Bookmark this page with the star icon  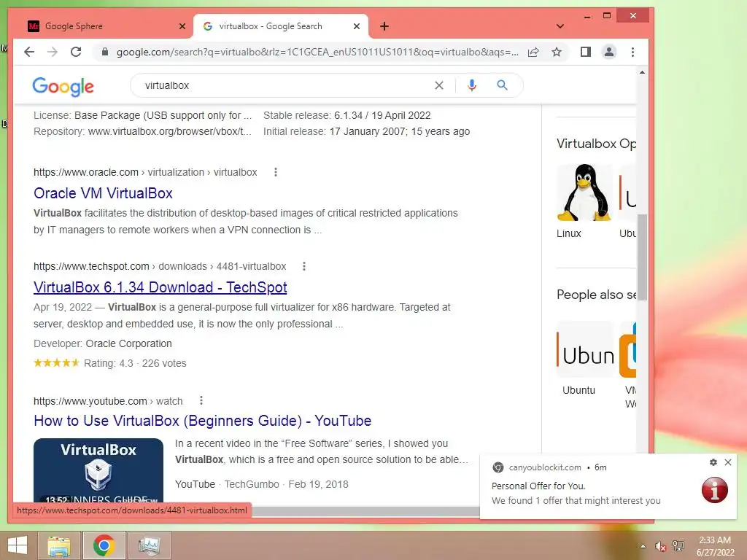pos(557,52)
